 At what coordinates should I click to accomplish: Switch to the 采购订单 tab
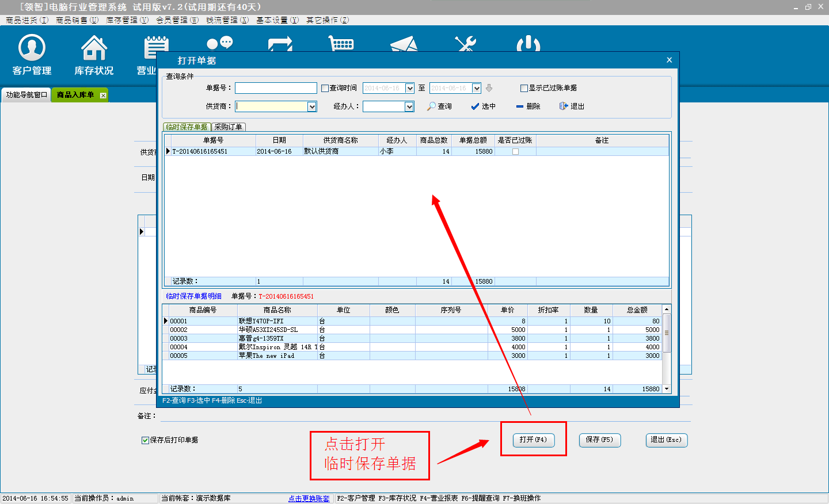(x=228, y=127)
